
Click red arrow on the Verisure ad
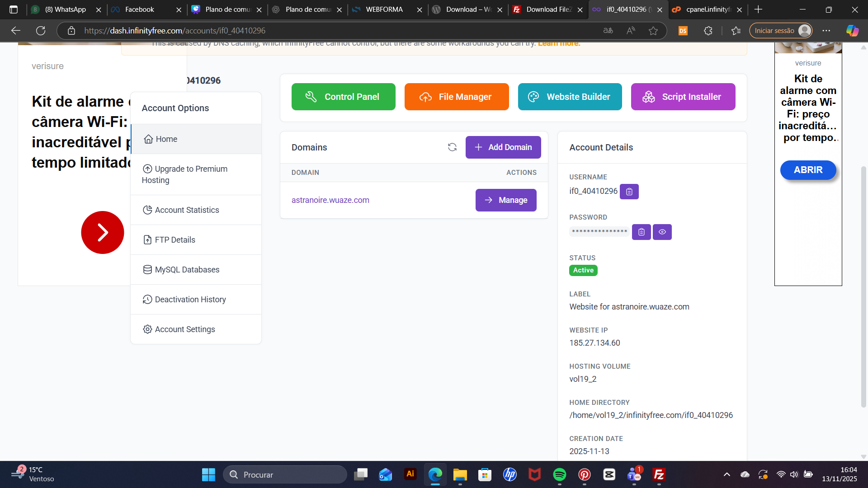(102, 232)
